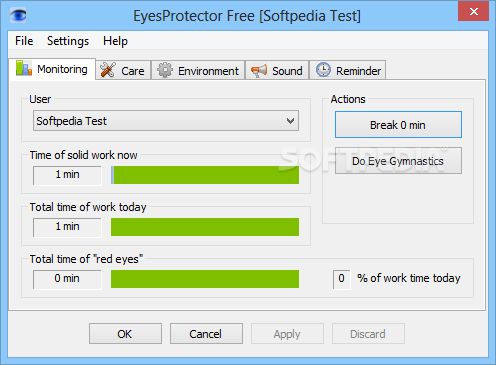Click the eye app icon in title bar
Image resolution: width=496 pixels, height=365 pixels.
tap(18, 15)
